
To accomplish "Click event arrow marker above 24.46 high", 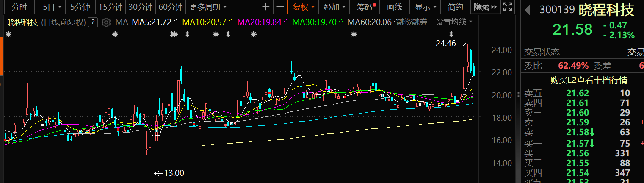I will tap(451, 34).
